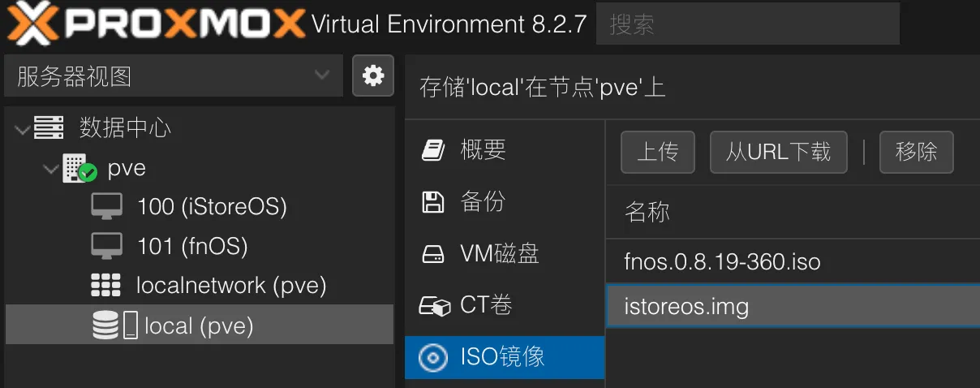Screen dimensions: 980x388
Task: Switch to the VM磁盘 tab
Action: (x=505, y=255)
